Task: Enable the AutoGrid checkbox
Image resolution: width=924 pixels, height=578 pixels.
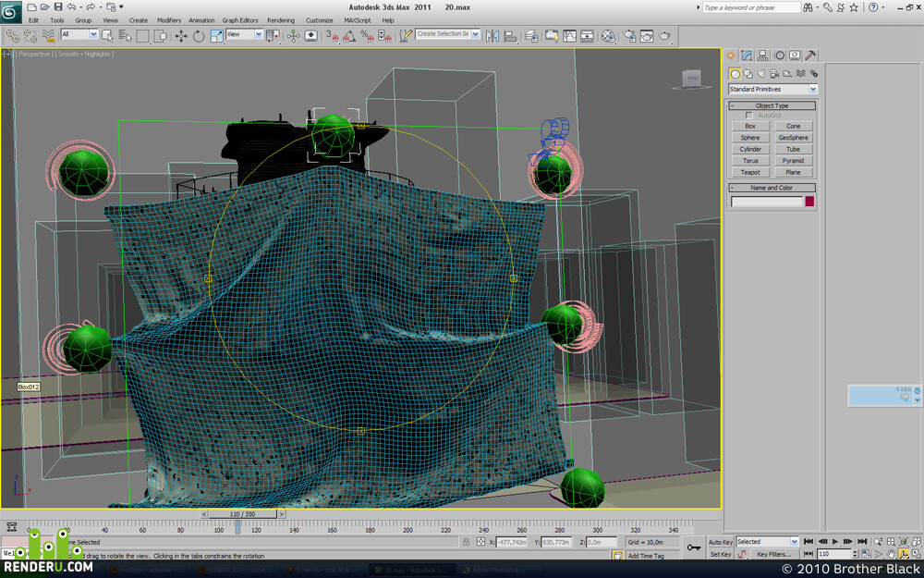Action: pos(749,116)
